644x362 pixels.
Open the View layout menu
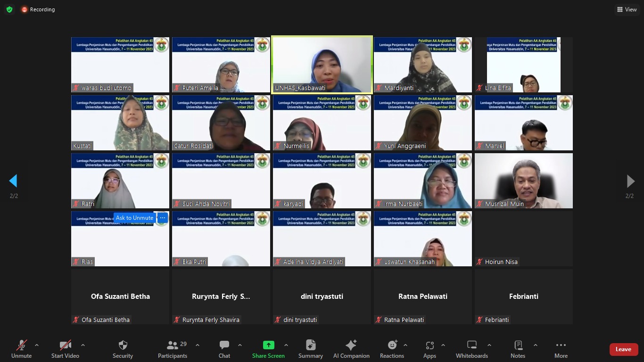627,9
